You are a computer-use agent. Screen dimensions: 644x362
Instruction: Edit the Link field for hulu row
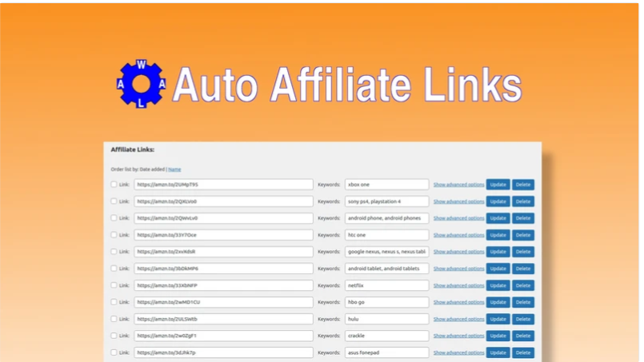223,319
